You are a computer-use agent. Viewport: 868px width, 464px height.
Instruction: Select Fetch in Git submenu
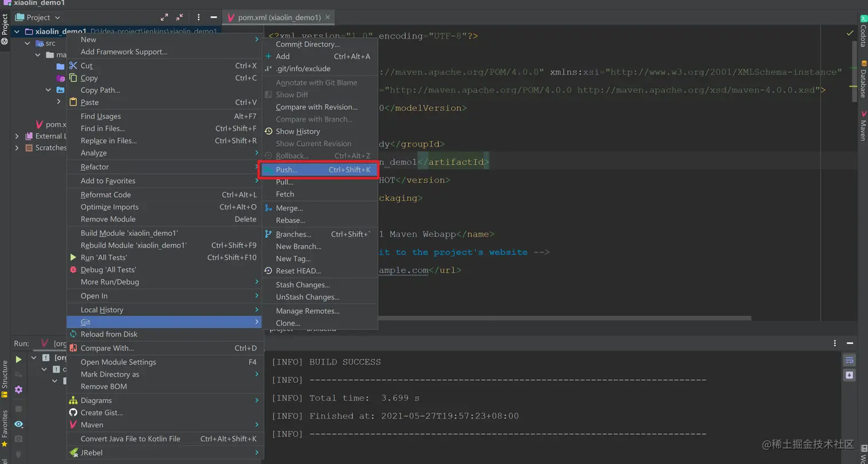tap(319, 194)
